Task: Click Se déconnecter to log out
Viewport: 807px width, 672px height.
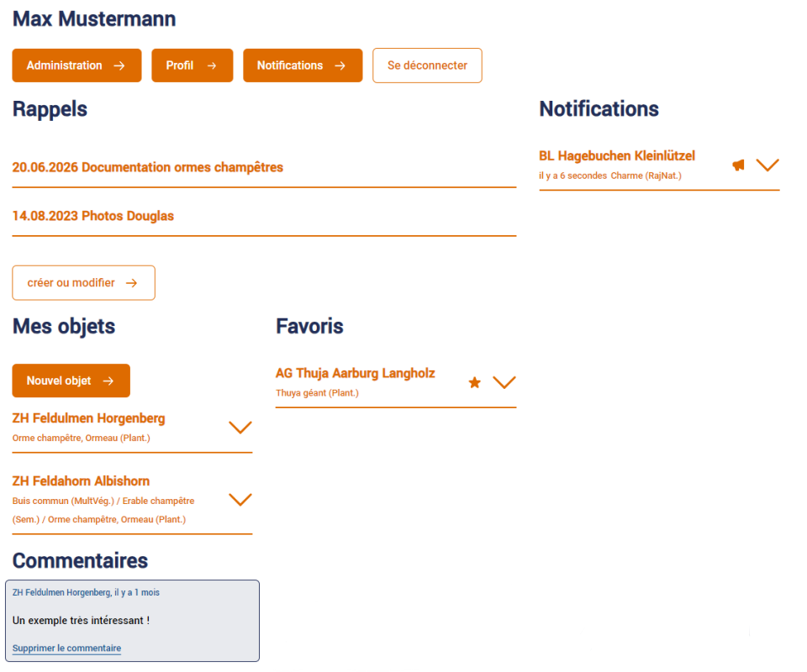Action: point(427,66)
